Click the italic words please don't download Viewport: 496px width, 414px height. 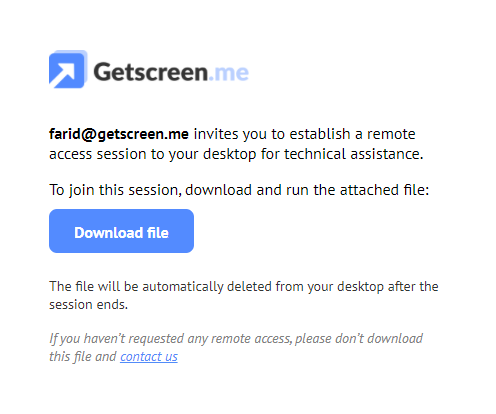point(359,339)
